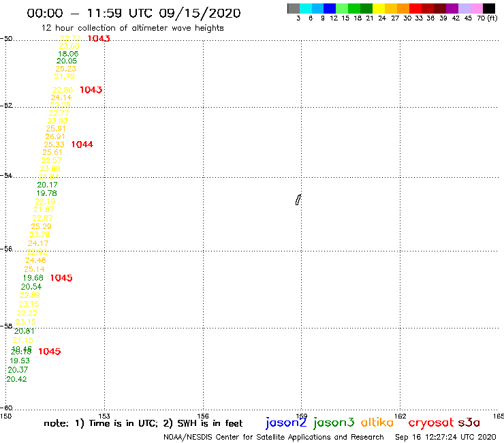Click the green wave height value 20.54

pos(31,287)
